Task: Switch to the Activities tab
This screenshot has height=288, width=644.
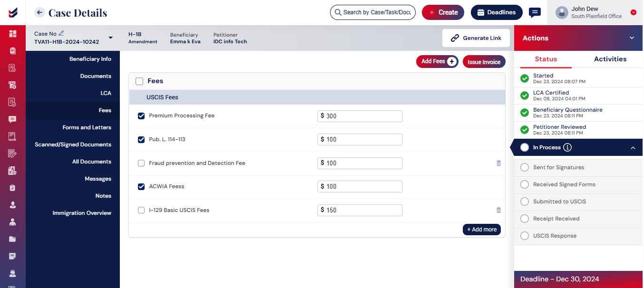Action: click(x=610, y=59)
